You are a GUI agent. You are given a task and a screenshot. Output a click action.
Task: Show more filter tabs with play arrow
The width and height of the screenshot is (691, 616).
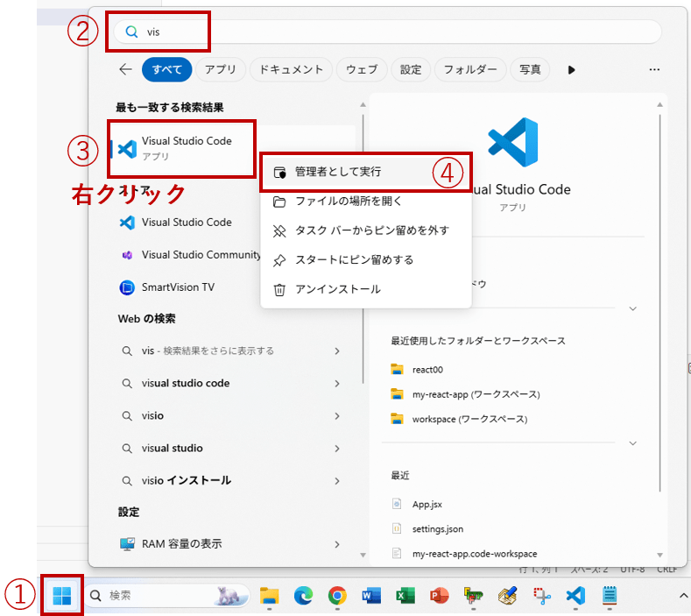pos(572,69)
